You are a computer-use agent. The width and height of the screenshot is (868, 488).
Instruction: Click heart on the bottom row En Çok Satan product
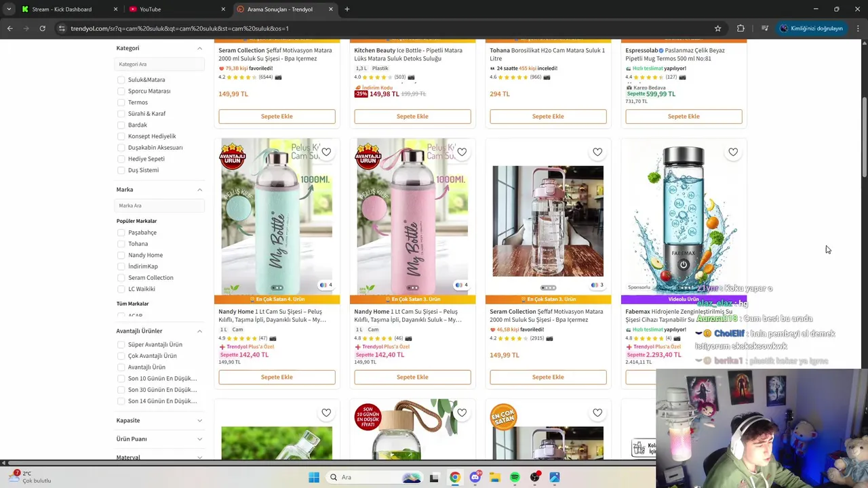[x=597, y=413]
